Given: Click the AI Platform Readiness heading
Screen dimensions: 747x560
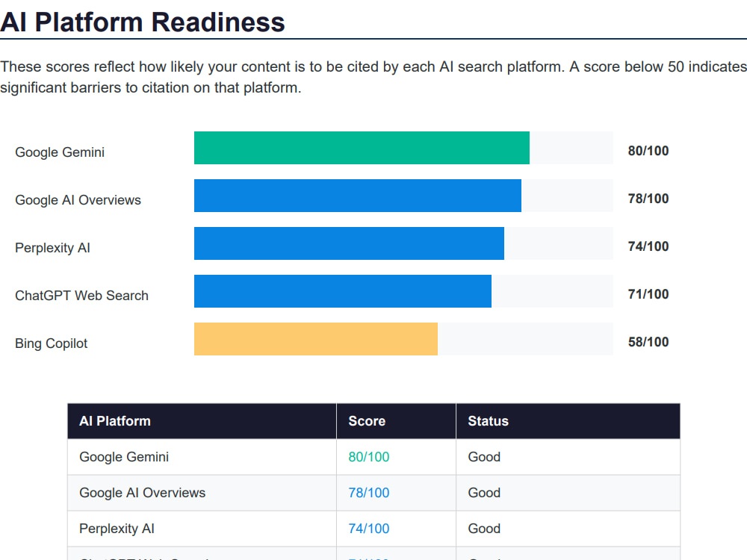Looking at the screenshot, I should 143,22.
